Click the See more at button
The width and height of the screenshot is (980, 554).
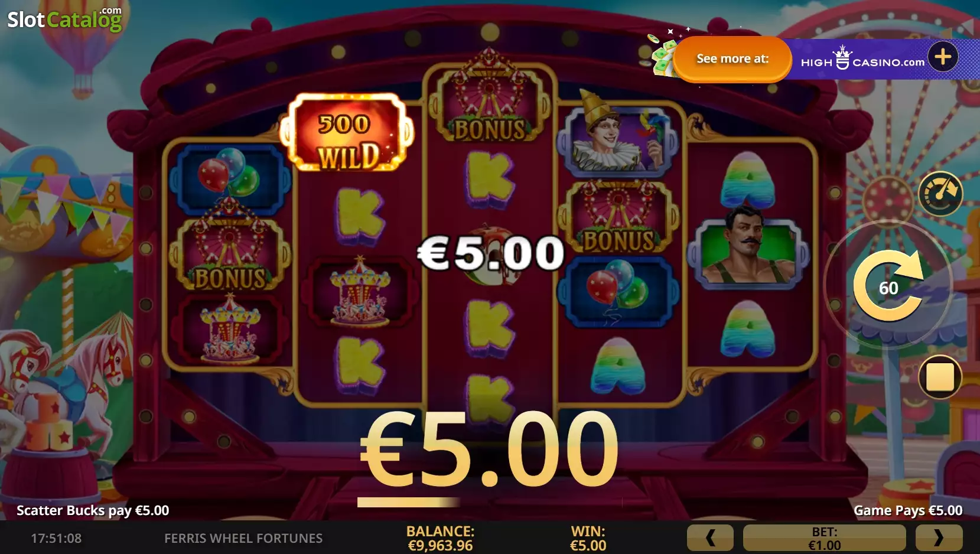point(732,58)
